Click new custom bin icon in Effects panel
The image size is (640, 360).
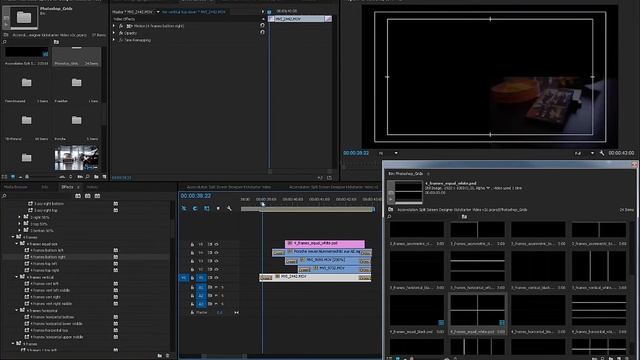tap(160, 356)
